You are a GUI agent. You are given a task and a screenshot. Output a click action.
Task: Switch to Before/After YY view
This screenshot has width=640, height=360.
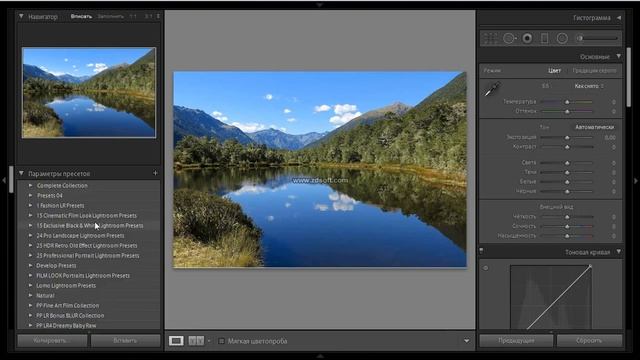(196, 341)
